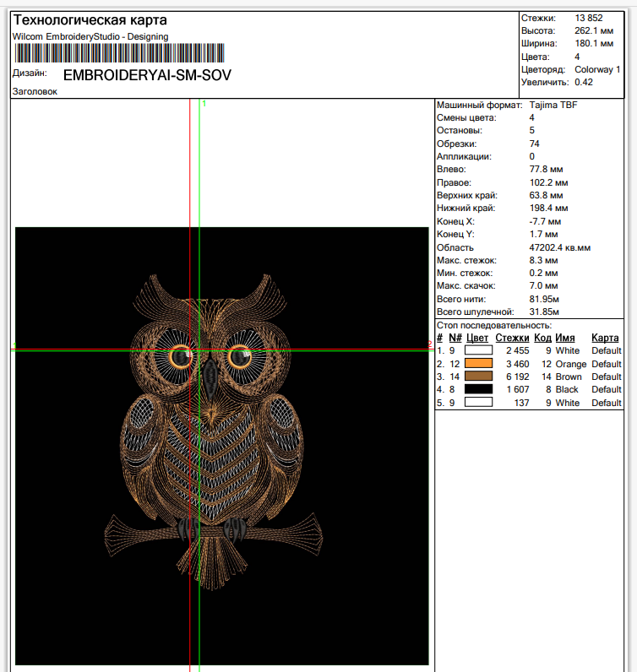Click the 'Технологическая карта' title
637x672 pixels.
click(90, 20)
